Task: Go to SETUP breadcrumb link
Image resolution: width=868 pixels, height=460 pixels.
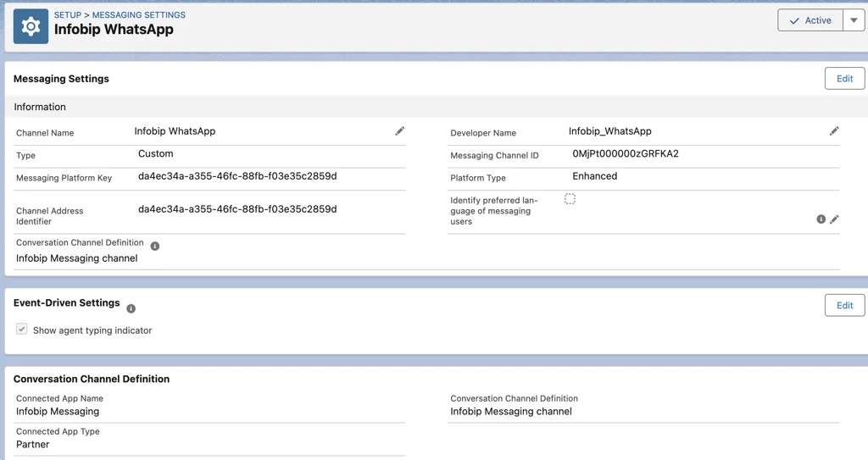Action: pos(68,15)
